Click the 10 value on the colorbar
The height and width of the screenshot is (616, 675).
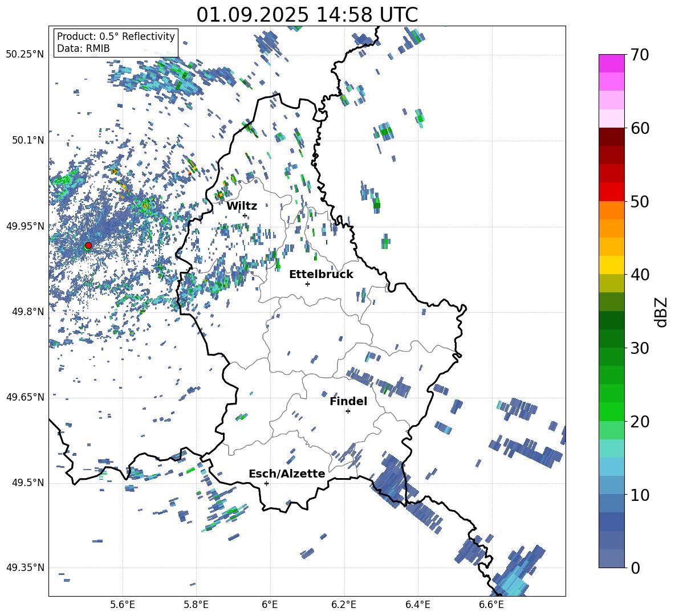click(640, 495)
